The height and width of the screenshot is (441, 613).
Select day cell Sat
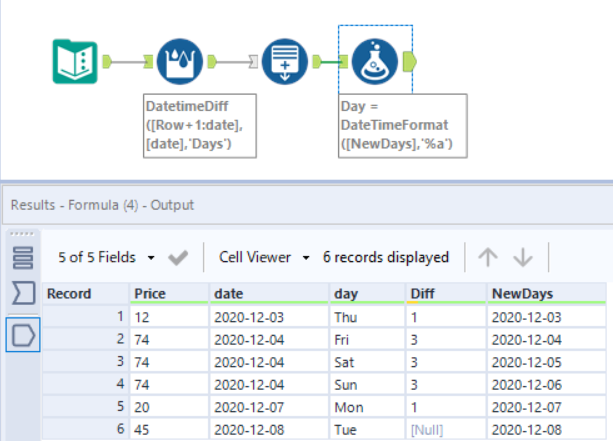[367, 362]
